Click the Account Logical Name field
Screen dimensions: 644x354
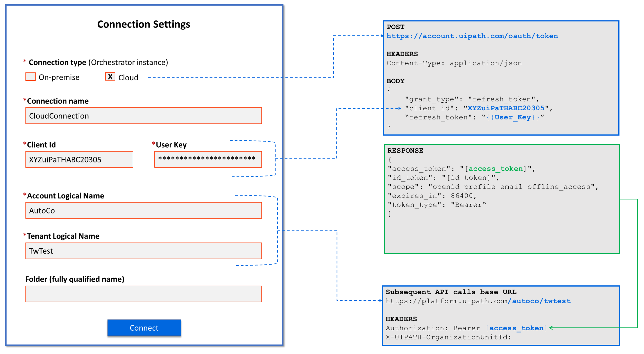[x=144, y=210]
